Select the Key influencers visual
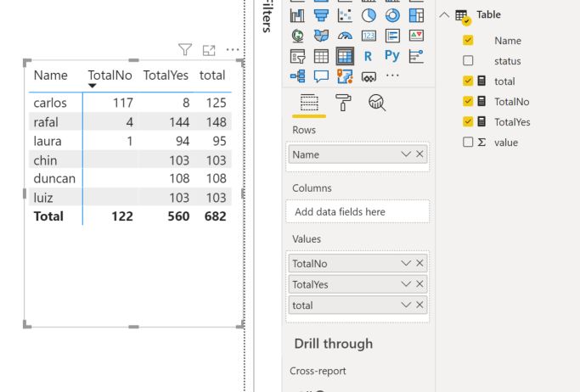This screenshot has width=580, height=392. (x=416, y=56)
